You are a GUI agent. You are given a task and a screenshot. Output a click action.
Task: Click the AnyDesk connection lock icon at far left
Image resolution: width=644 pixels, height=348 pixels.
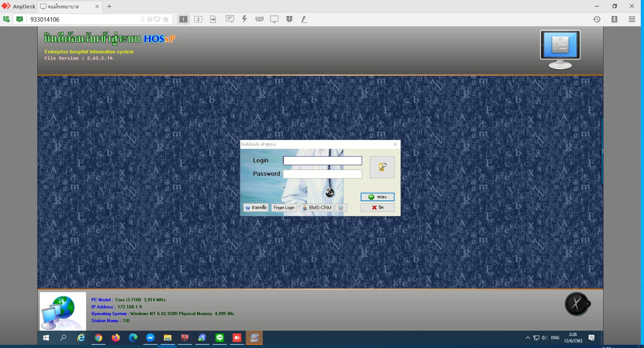pos(6,19)
